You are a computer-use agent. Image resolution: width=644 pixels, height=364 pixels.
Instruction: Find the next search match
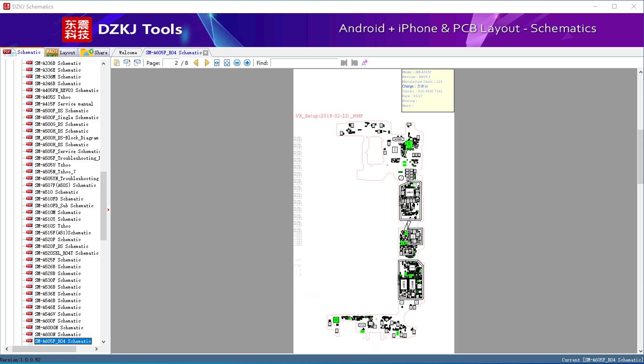354,63
